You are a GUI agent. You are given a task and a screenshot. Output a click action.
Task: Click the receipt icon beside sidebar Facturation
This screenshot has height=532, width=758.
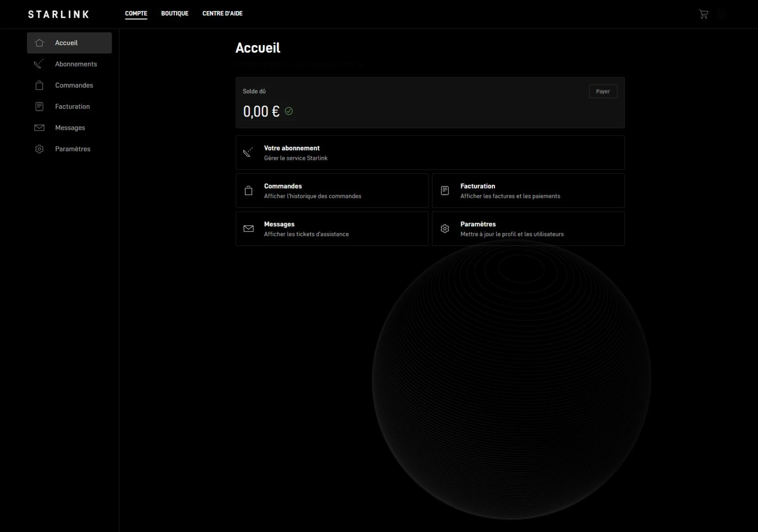(x=39, y=106)
